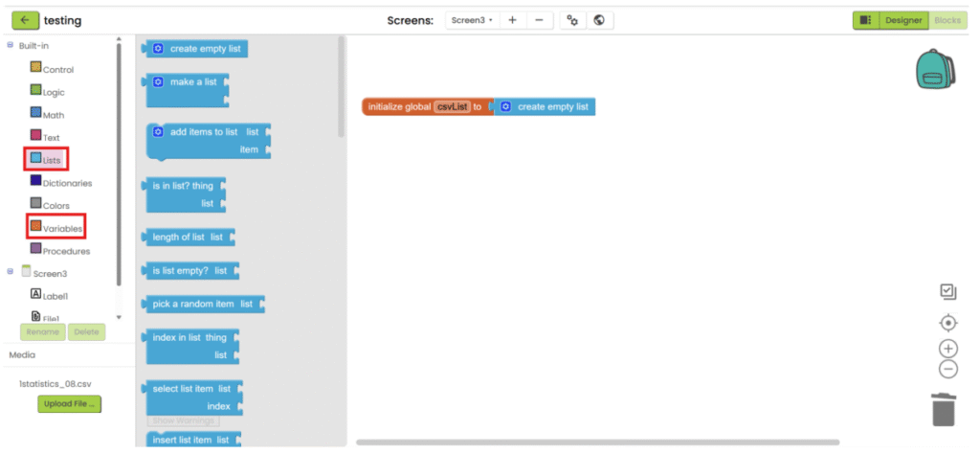Add a new screen with plus button
Screen dimensions: 980x454
[512, 20]
